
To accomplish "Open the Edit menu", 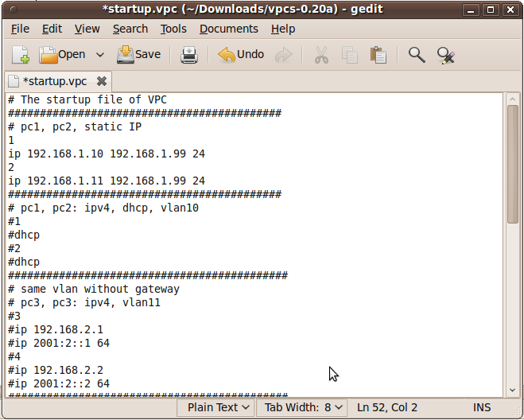I will coord(52,29).
